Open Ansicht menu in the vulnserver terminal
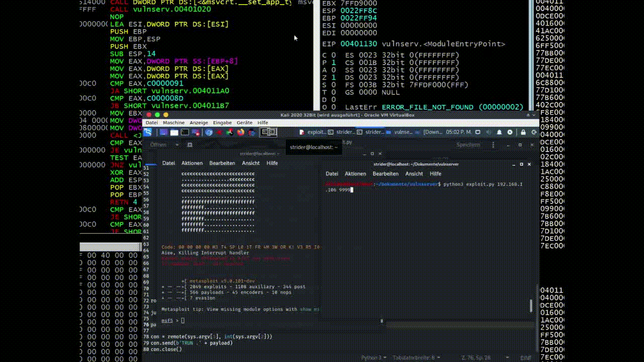The width and height of the screenshot is (644, 362). 414,173
